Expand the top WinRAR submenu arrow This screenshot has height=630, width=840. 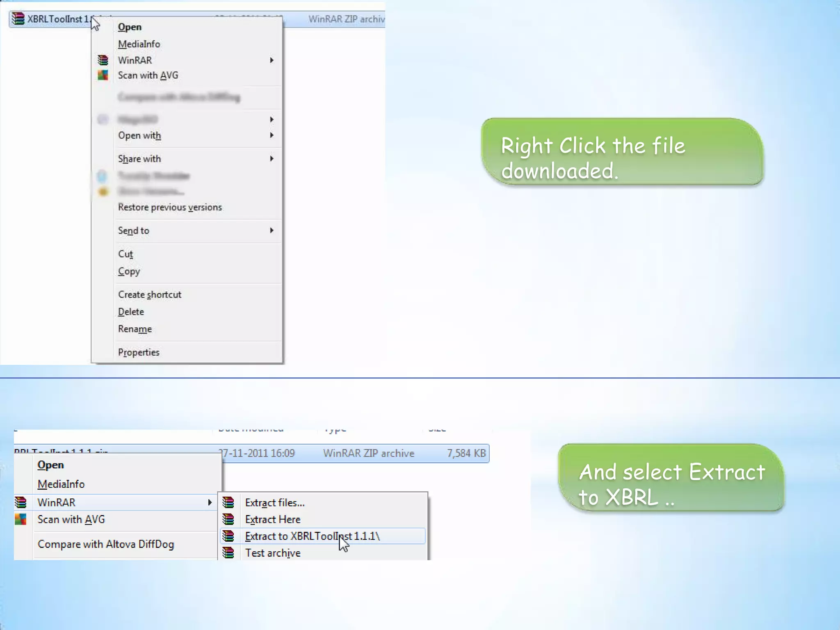click(x=272, y=60)
